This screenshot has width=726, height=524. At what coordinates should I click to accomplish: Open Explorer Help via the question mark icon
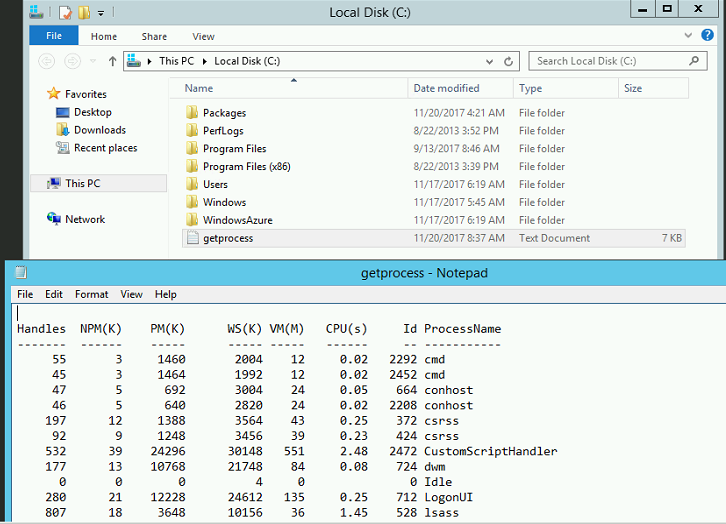[x=707, y=35]
